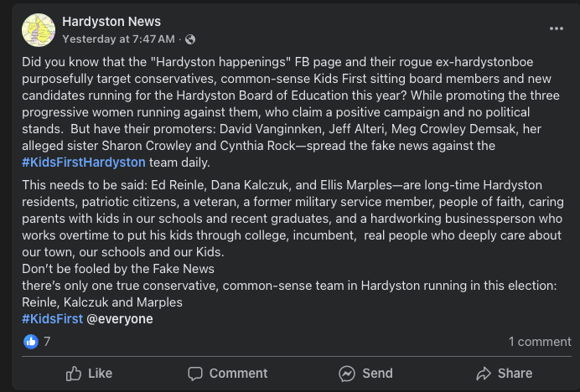Follow the #KidsFirst hashtag at post end
Image resolution: width=580 pixels, height=392 pixels.
(x=52, y=318)
